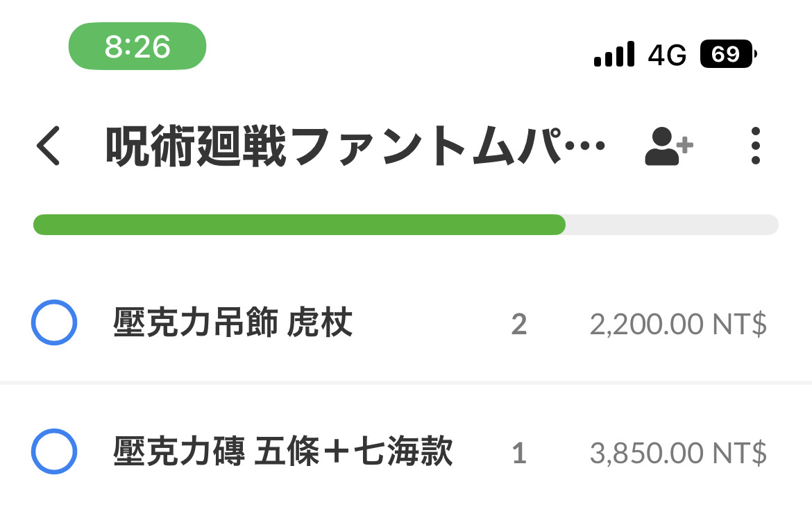The image size is (812, 509).
Task: Open the 壓克力磚 五條+七海款 item
Action: coord(406,451)
